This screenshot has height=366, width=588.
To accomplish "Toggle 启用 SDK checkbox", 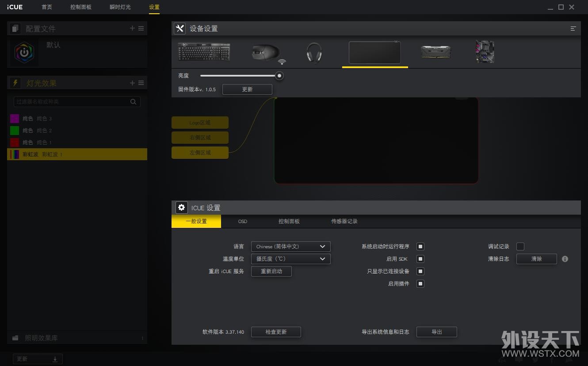I will pos(420,259).
